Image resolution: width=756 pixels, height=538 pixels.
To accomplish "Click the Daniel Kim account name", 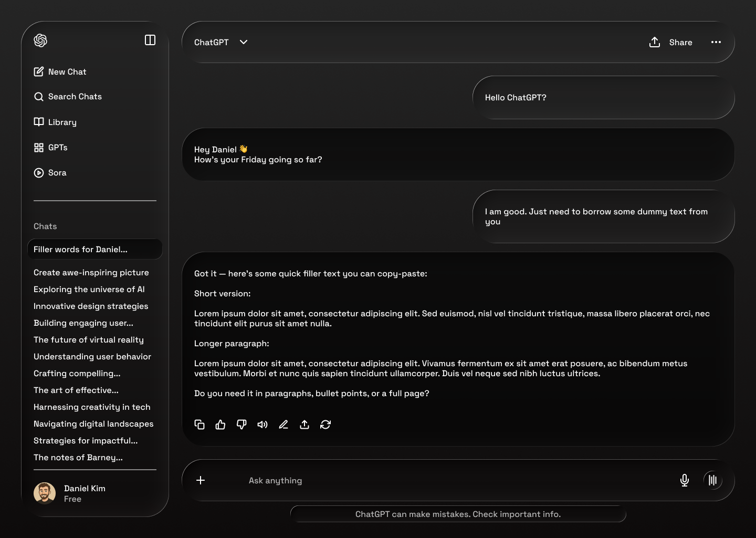I will 85,489.
